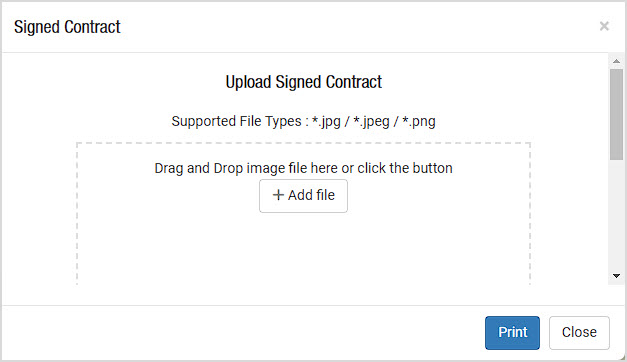Click the *.jpg file type text
The height and width of the screenshot is (362, 627).
(x=326, y=121)
